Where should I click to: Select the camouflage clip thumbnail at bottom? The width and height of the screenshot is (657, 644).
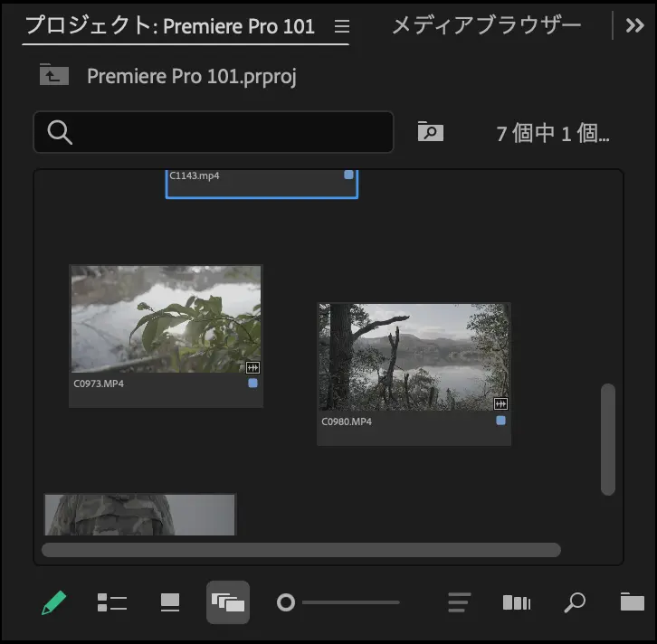(140, 515)
